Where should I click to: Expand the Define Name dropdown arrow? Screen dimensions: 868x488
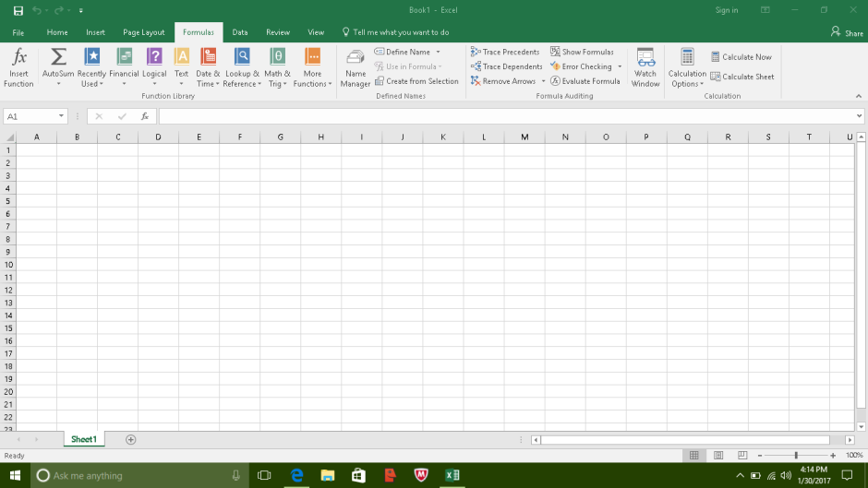tap(438, 52)
